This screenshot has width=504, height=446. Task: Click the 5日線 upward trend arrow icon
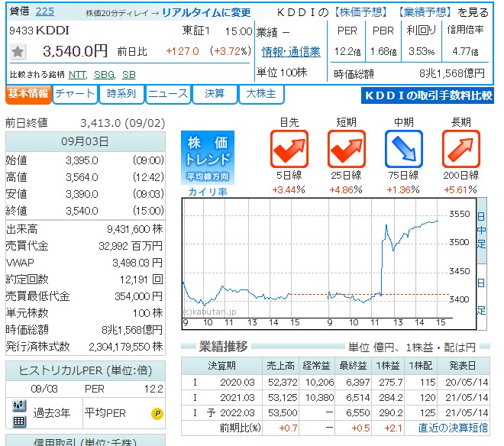pyautogui.click(x=289, y=149)
